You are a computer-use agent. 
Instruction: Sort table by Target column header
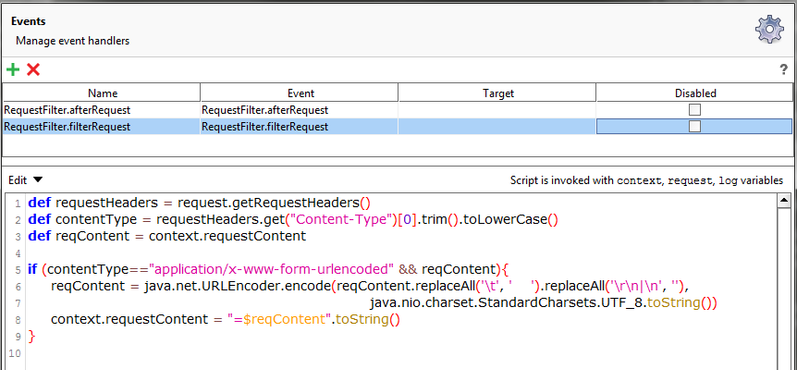498,93
